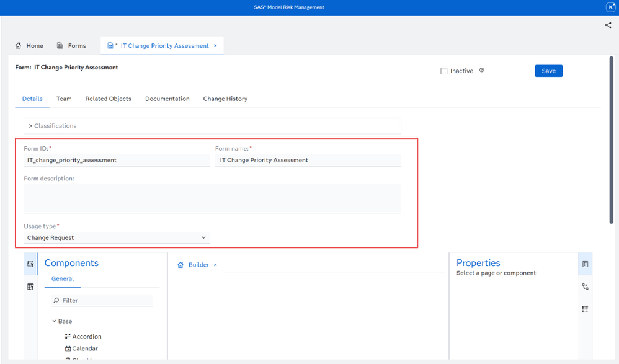
Task: Click the Form name input field
Action: [308, 160]
